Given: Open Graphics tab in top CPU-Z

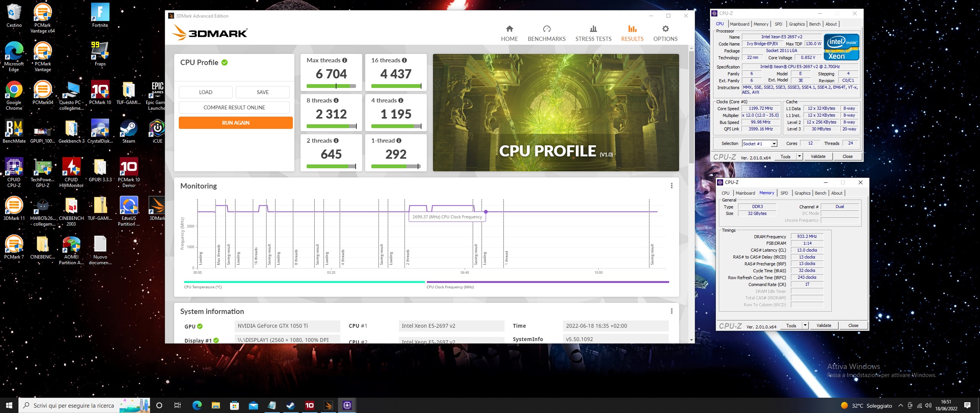Looking at the screenshot, I should click(x=797, y=24).
